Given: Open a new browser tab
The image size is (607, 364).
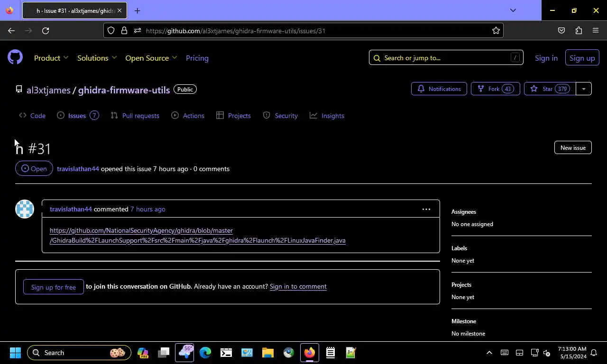Looking at the screenshot, I should pyautogui.click(x=137, y=10).
